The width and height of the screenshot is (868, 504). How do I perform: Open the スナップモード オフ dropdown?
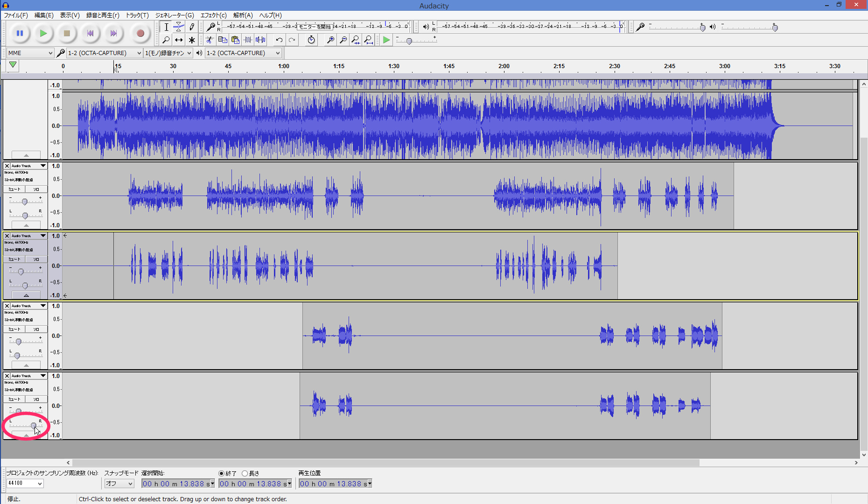pos(119,483)
